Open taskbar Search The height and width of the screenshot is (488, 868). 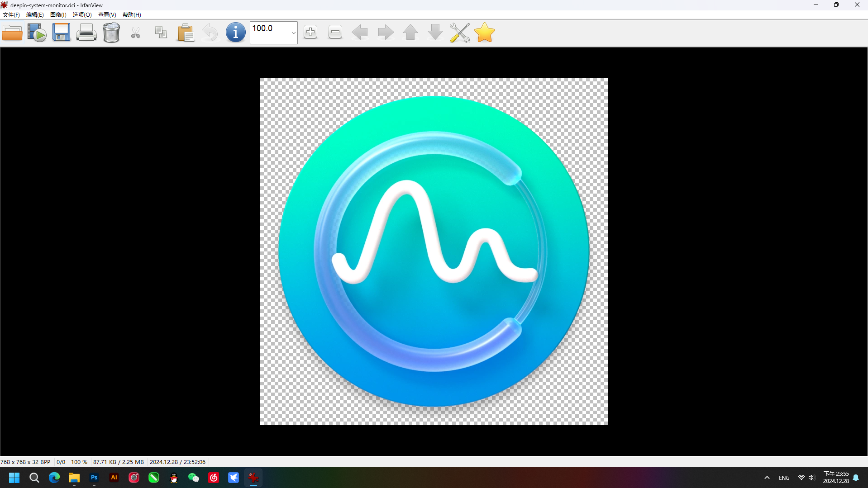point(34,478)
